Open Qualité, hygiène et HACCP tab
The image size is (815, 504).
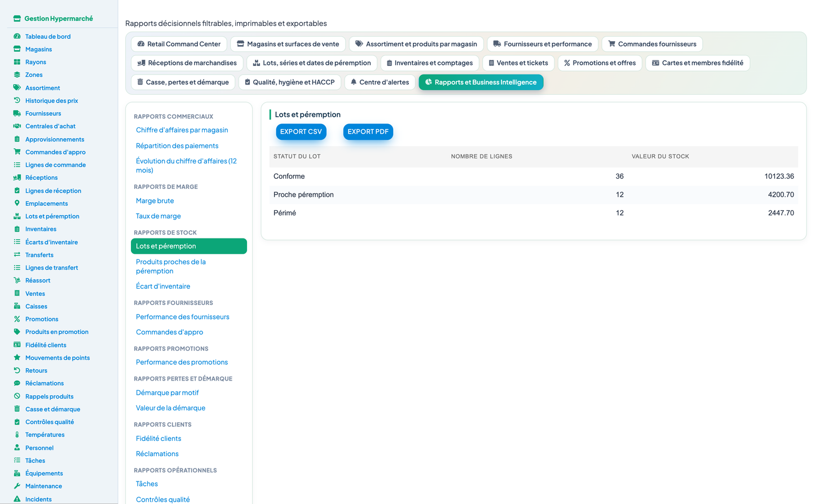(290, 82)
